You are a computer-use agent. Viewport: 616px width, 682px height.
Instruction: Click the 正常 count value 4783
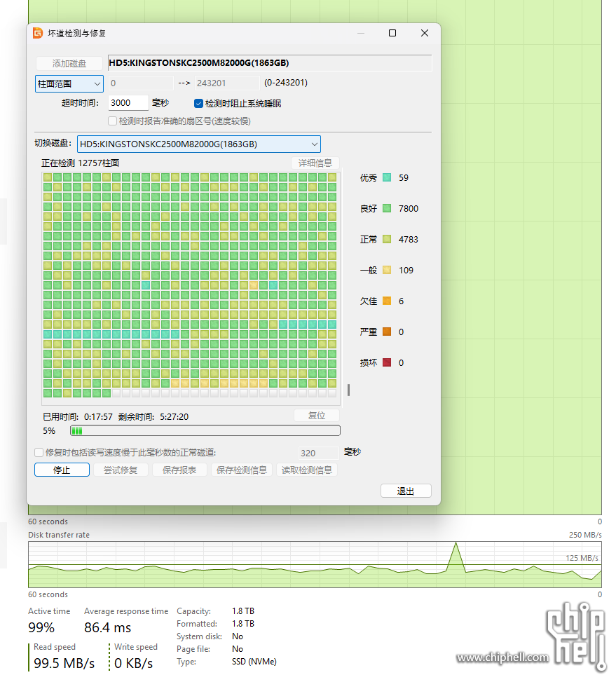[x=408, y=240]
